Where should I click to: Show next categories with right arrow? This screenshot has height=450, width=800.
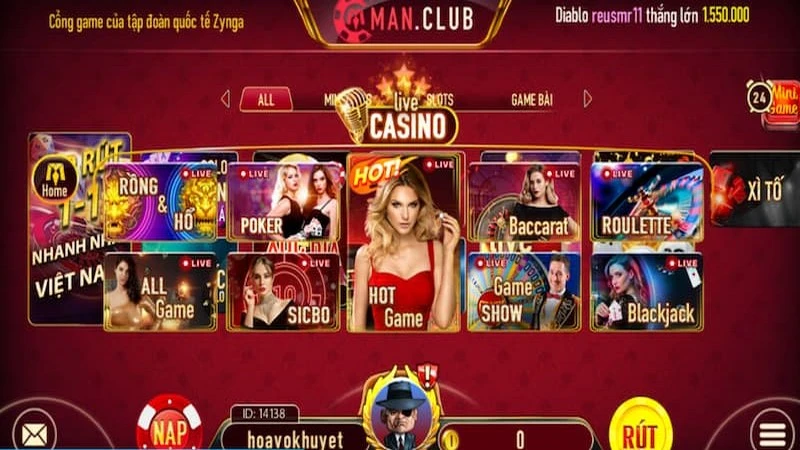[x=587, y=99]
